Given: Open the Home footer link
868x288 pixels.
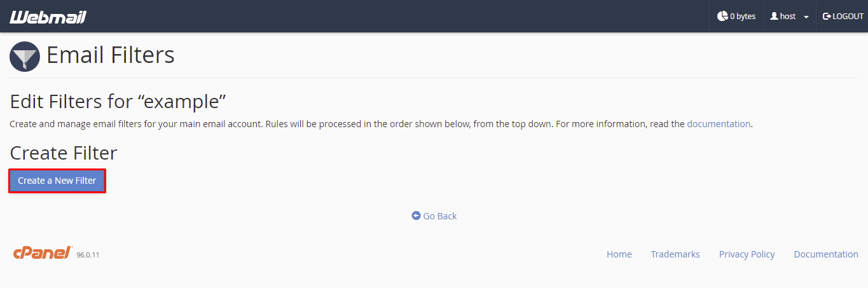Looking at the screenshot, I should [x=619, y=254].
